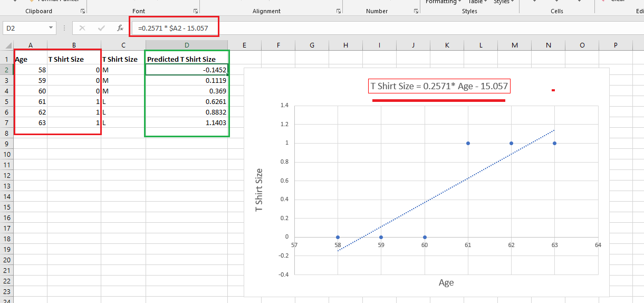Click the y-axis label 1.4

click(284, 105)
